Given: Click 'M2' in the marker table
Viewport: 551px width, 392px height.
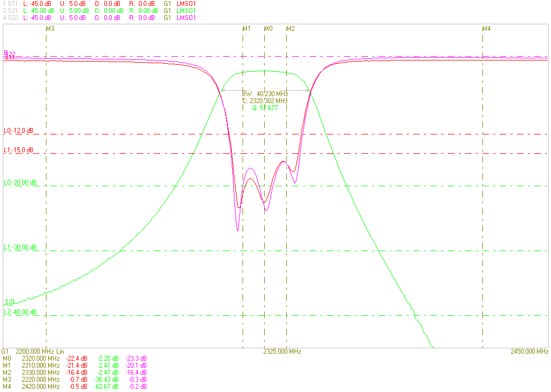Looking at the screenshot, I should (x=7, y=373).
